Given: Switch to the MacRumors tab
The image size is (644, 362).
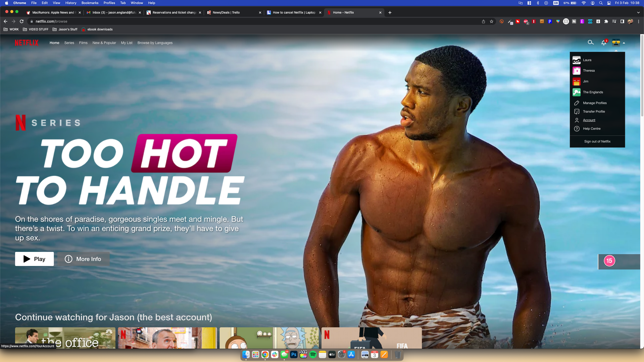Looking at the screenshot, I should tap(54, 13).
